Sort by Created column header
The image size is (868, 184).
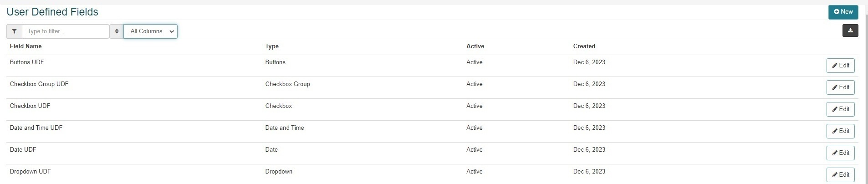[x=584, y=46]
